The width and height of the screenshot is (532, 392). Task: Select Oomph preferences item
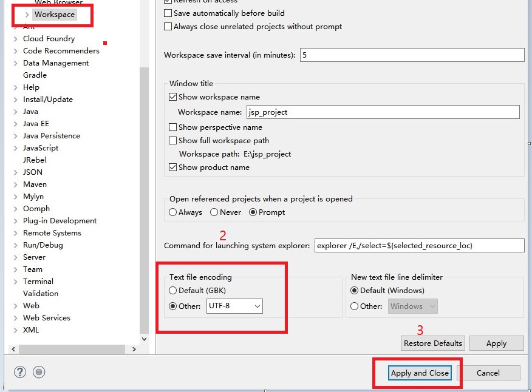point(36,209)
